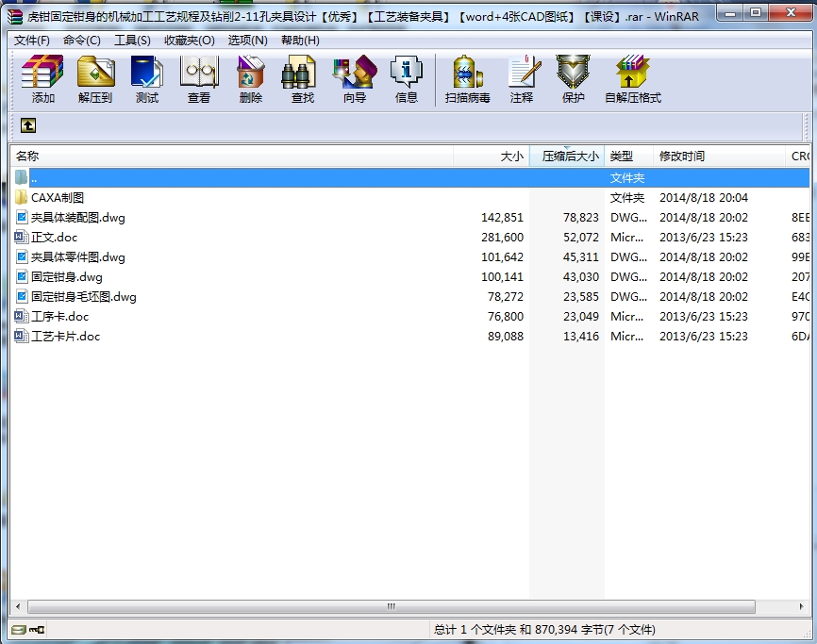
Task: Click the CAXA制图 folder name
Action: 58,197
